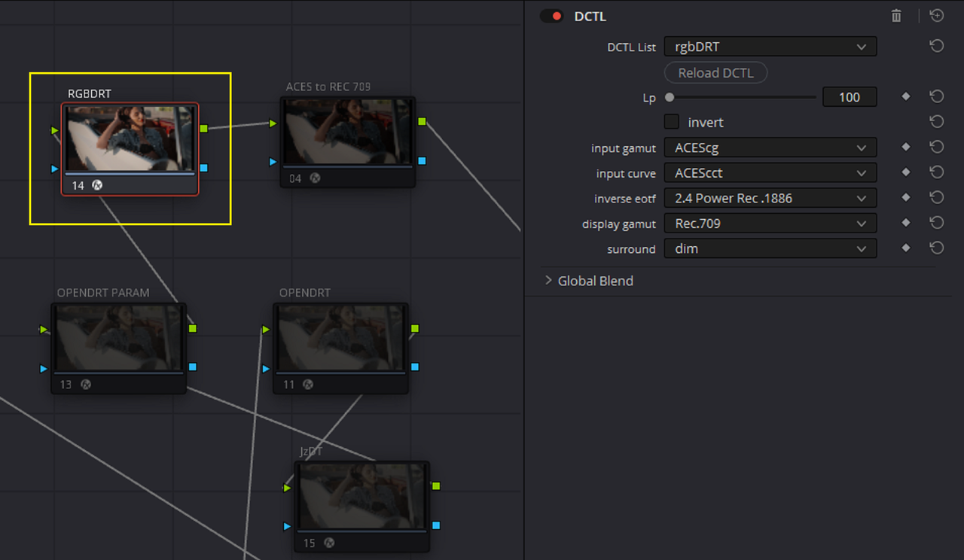Click the blue key output of OPENDRT node
The height and width of the screenshot is (560, 964).
(x=415, y=367)
